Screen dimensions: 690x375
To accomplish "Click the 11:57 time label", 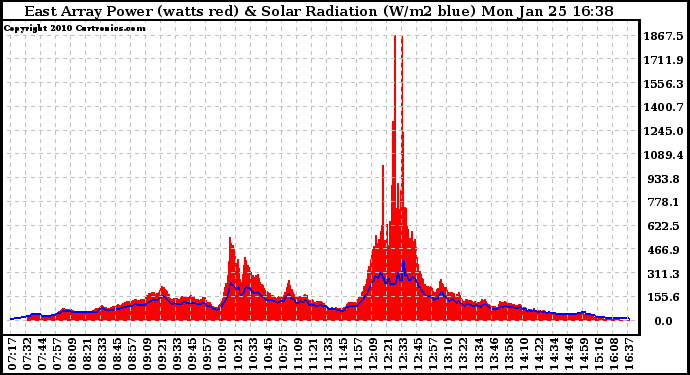I will coord(357,354).
